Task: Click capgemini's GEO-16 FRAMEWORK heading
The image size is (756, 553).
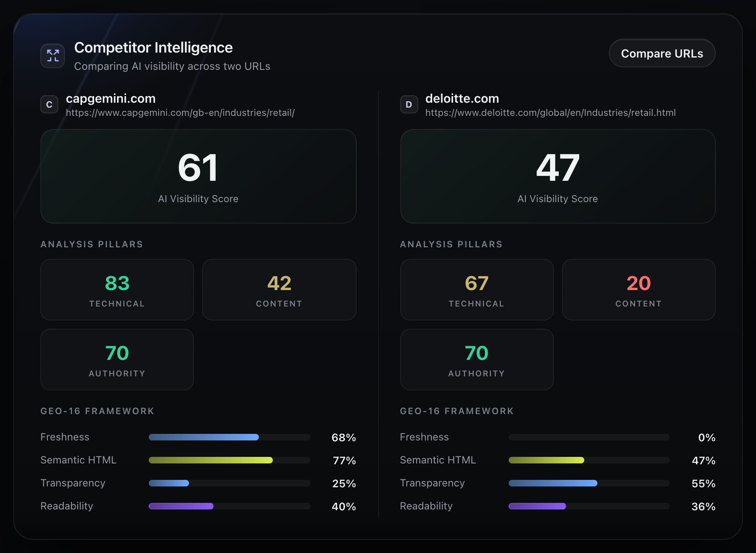Action: [x=97, y=411]
